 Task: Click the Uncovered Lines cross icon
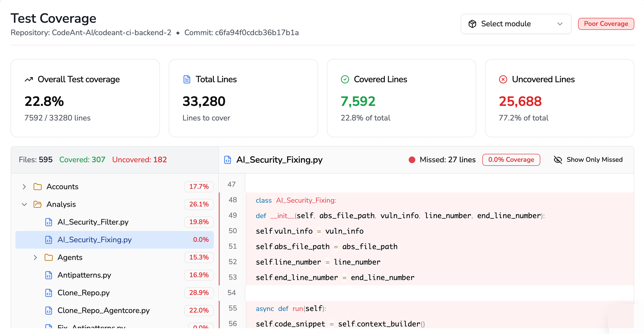point(503,79)
